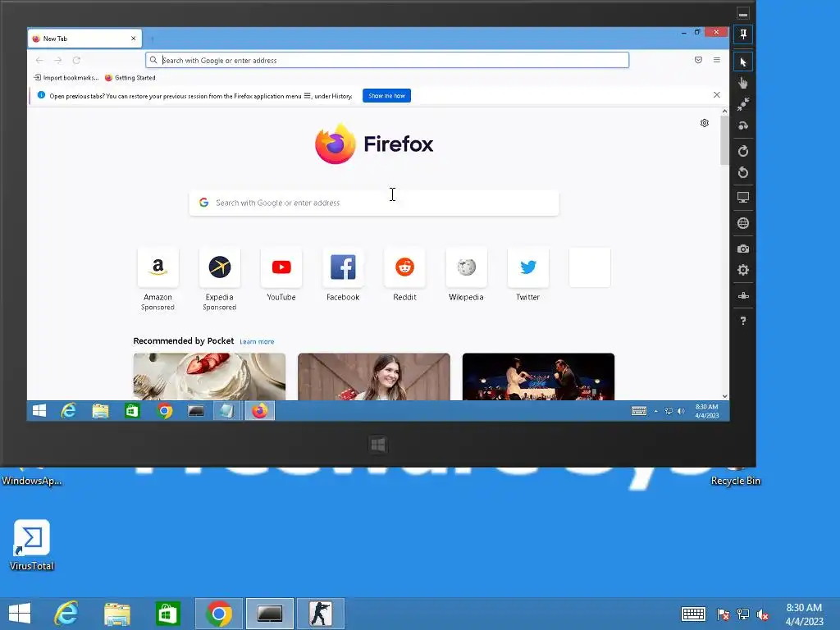The height and width of the screenshot is (630, 840).
Task: Open Chrome in simulator taskbar
Action: click(165, 411)
